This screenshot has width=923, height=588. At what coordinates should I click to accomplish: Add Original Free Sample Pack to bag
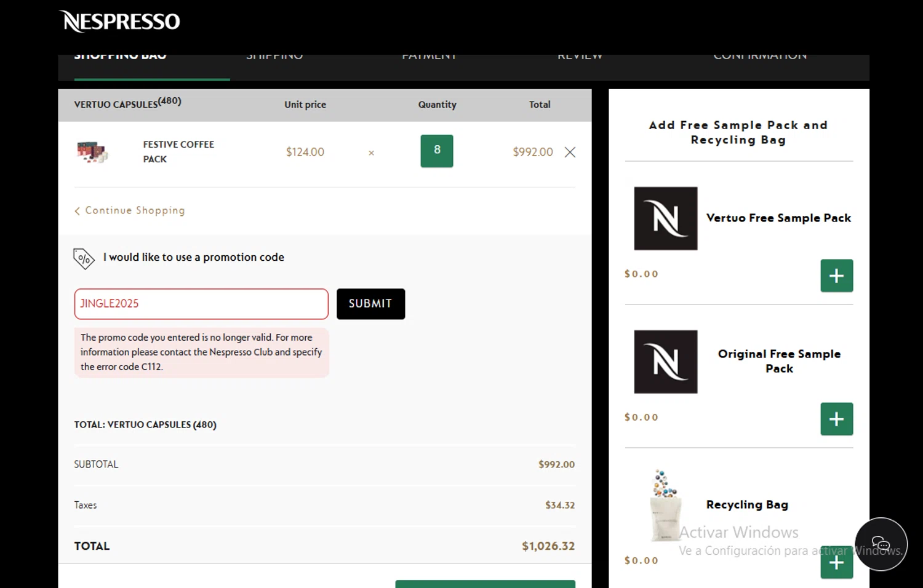(837, 419)
